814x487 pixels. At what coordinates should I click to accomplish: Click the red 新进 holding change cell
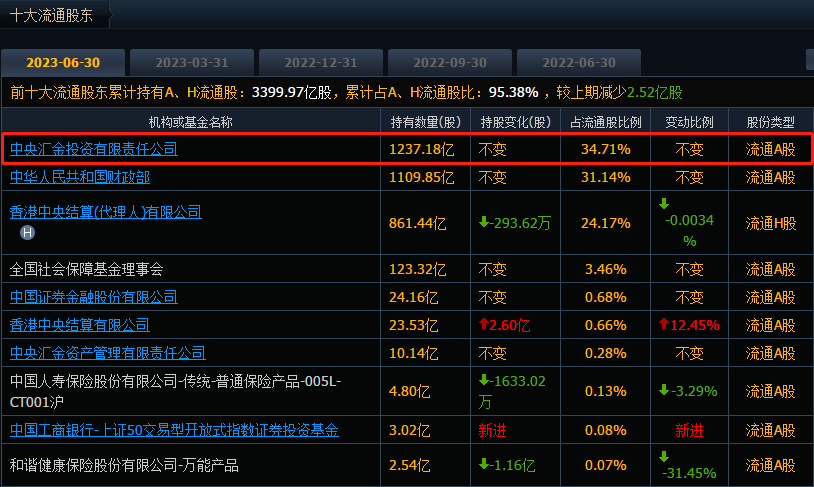tap(492, 430)
